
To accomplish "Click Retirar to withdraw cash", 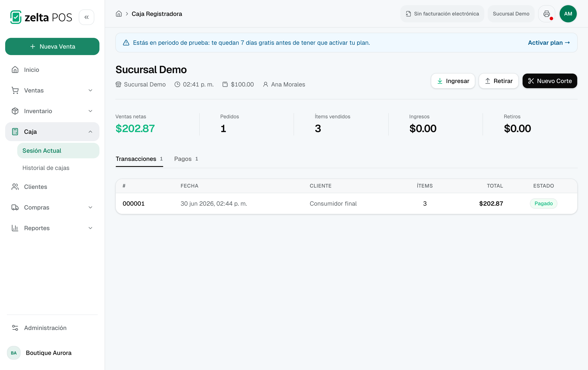I will (499, 81).
